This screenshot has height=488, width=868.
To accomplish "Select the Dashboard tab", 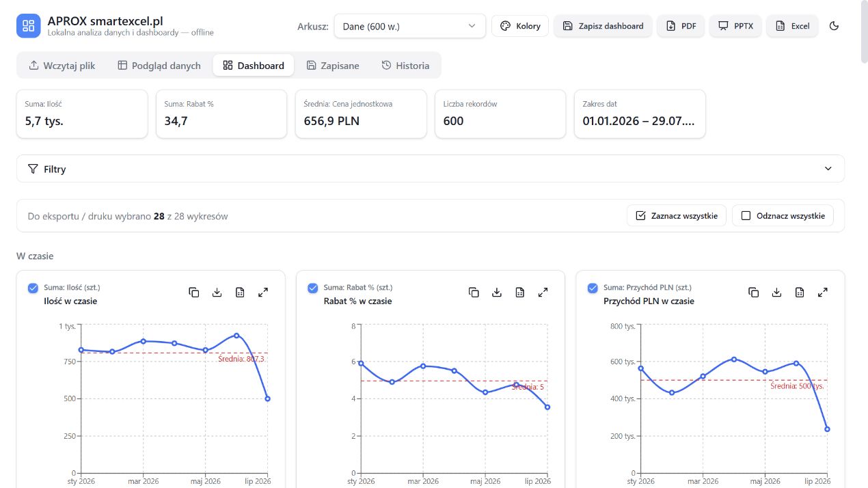I will click(254, 66).
